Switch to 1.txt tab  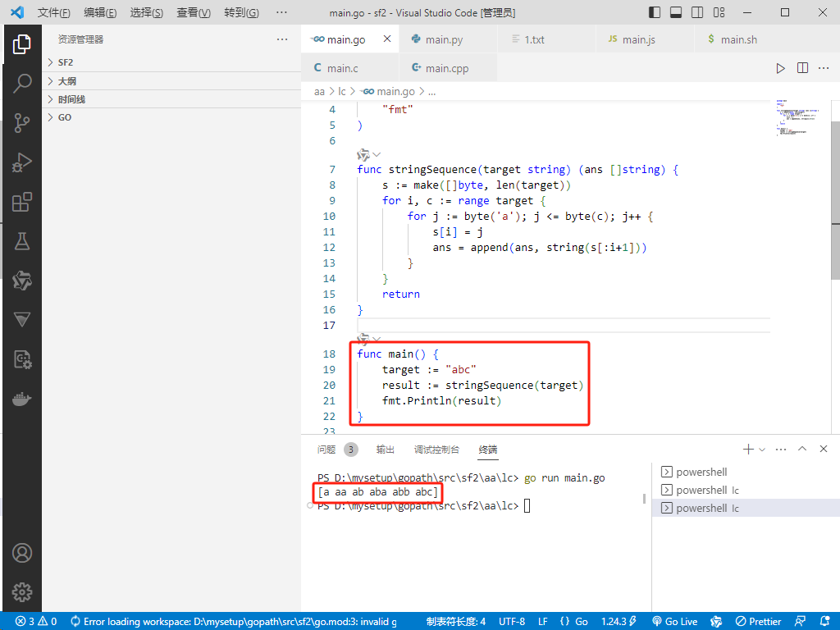click(546, 39)
